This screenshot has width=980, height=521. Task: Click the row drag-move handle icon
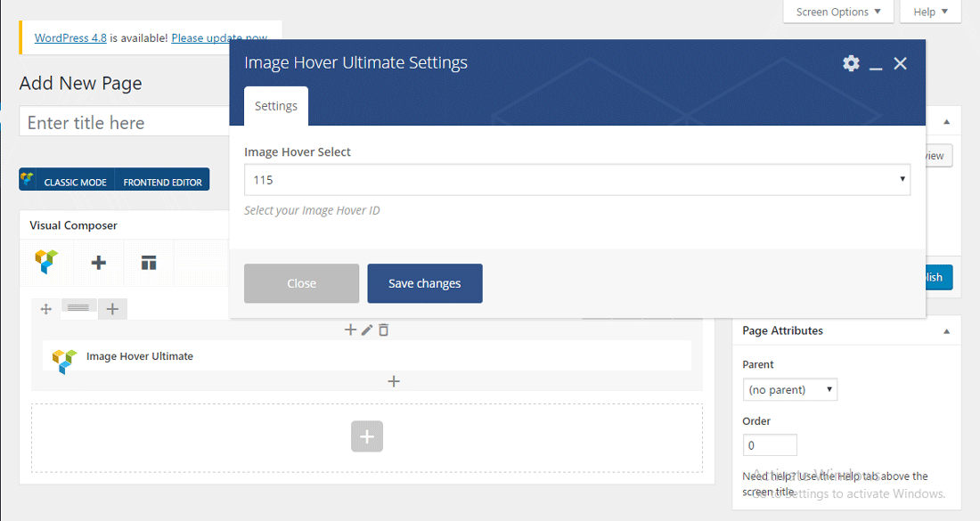pos(46,309)
